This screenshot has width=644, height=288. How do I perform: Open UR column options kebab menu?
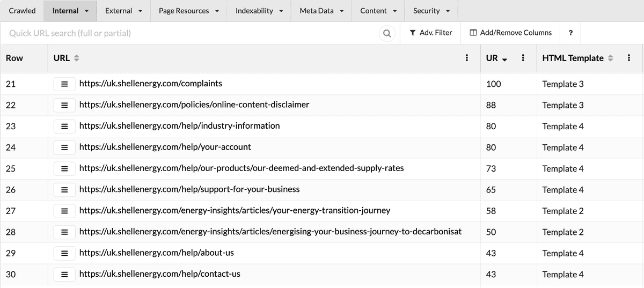point(523,58)
